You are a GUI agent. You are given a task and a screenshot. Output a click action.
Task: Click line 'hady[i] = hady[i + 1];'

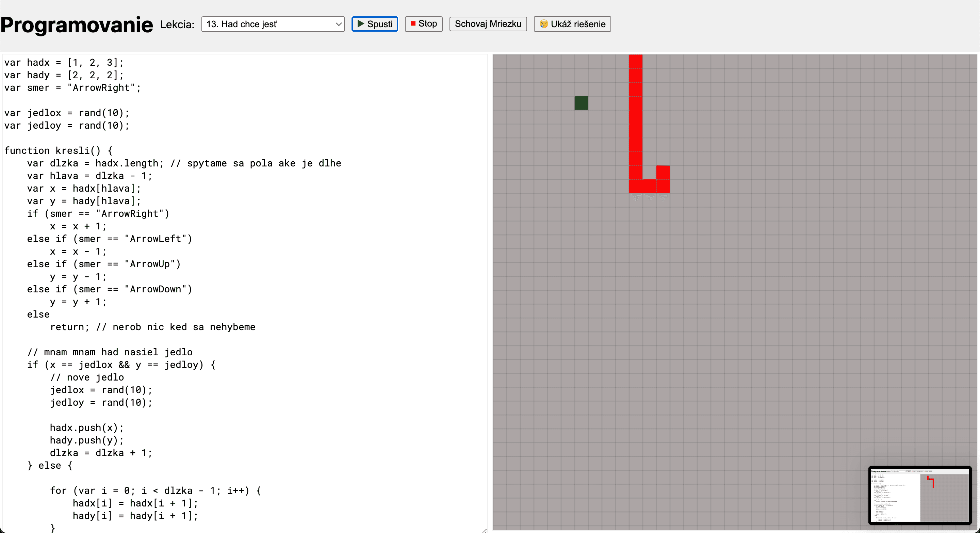click(x=135, y=516)
